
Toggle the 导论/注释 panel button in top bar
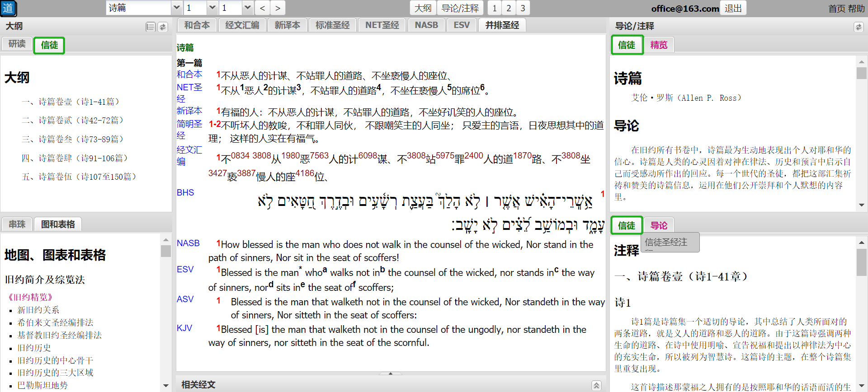460,8
